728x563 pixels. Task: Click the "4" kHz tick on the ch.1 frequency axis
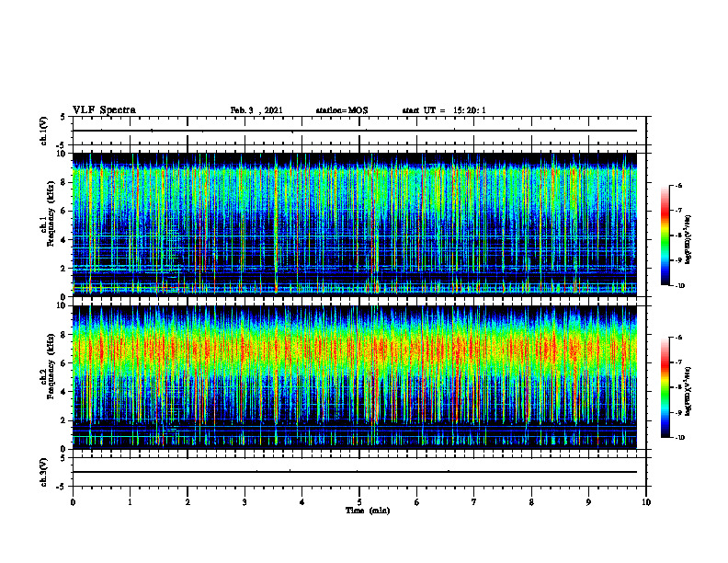pos(63,240)
